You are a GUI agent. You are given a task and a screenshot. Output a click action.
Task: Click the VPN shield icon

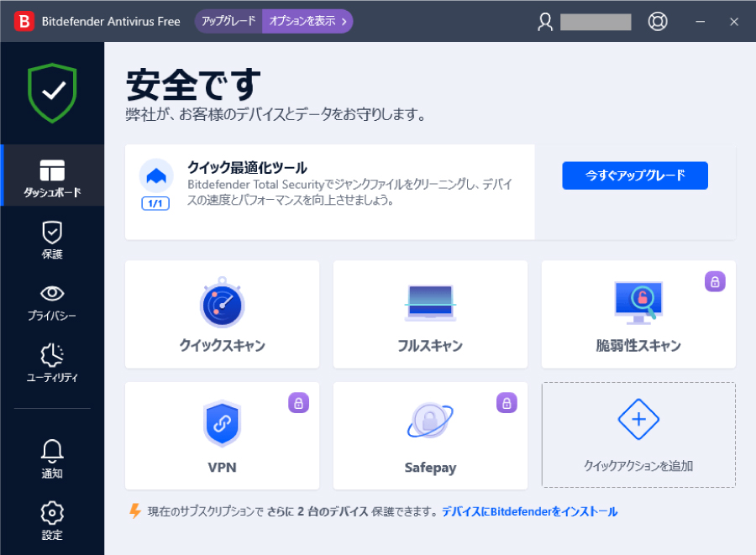coord(222,424)
